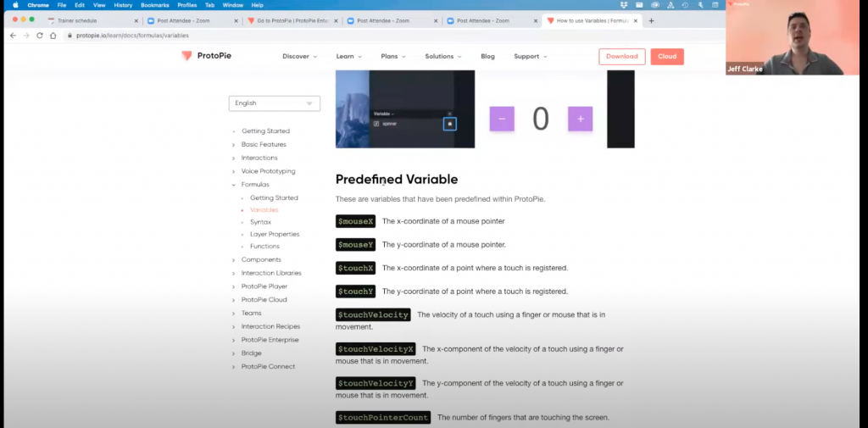Open Bookmarks menu in menu bar
The image size is (868, 428).
(156, 5)
